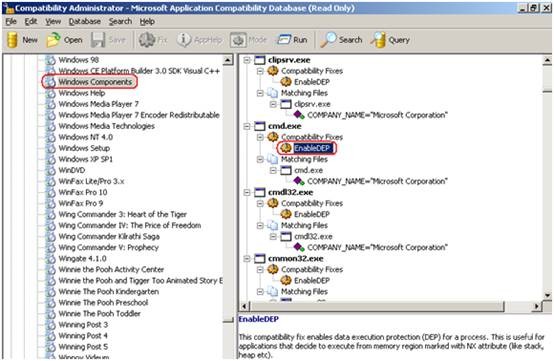
Task: Click the cmd.exe application window icon
Action: [x=260, y=126]
